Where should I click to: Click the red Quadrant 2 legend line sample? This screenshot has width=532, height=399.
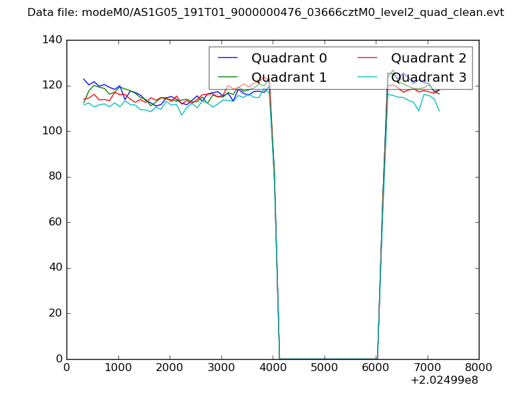click(368, 58)
